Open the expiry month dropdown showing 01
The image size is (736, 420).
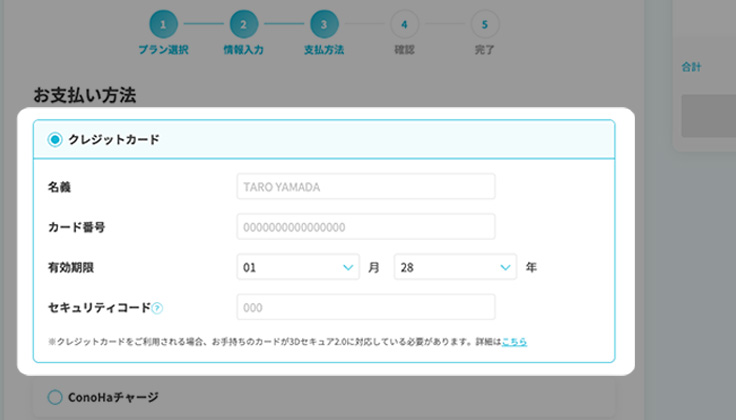(x=298, y=267)
